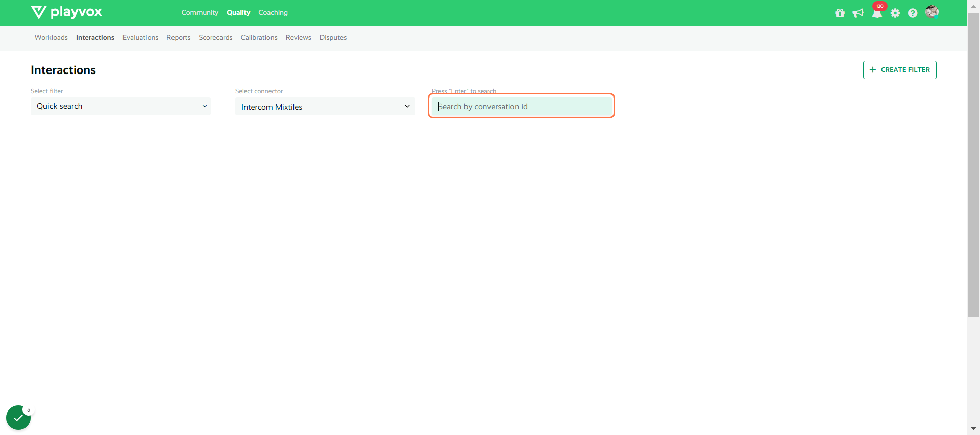Switch to the Calibrations tab
The image size is (980, 435).
tap(259, 37)
